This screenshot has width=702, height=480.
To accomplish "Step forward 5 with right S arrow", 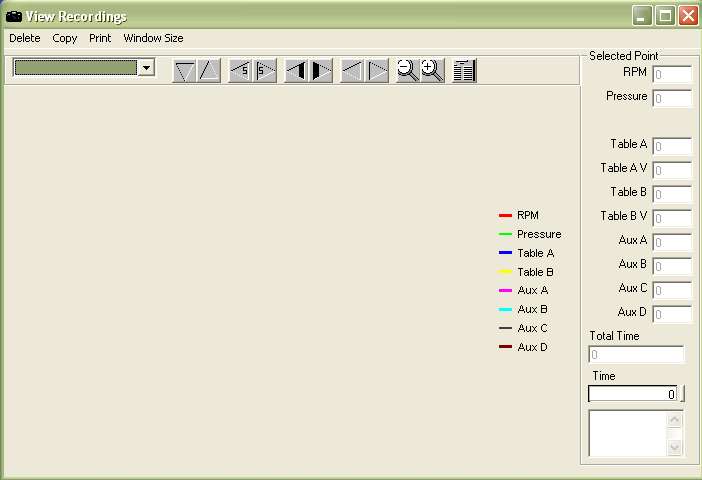I will click(x=265, y=71).
